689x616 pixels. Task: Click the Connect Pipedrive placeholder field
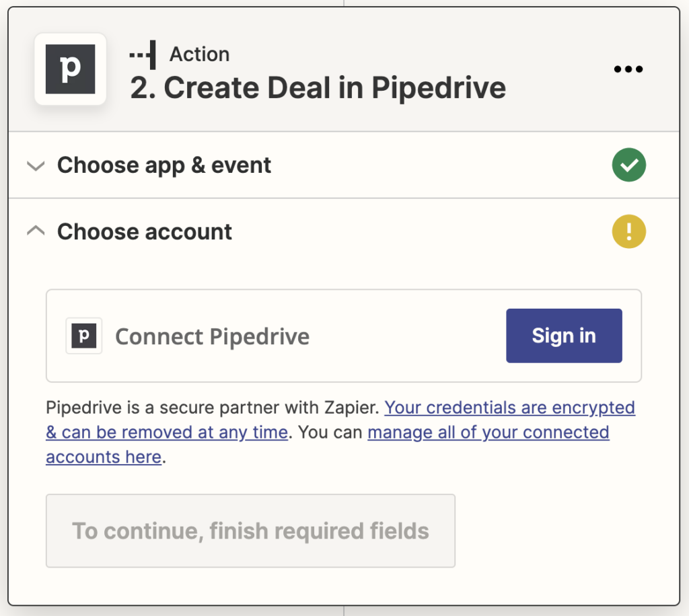(x=212, y=336)
